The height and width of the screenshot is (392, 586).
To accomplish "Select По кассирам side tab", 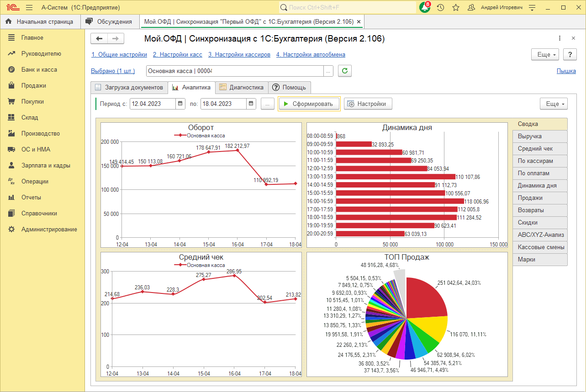I will pos(540,161).
